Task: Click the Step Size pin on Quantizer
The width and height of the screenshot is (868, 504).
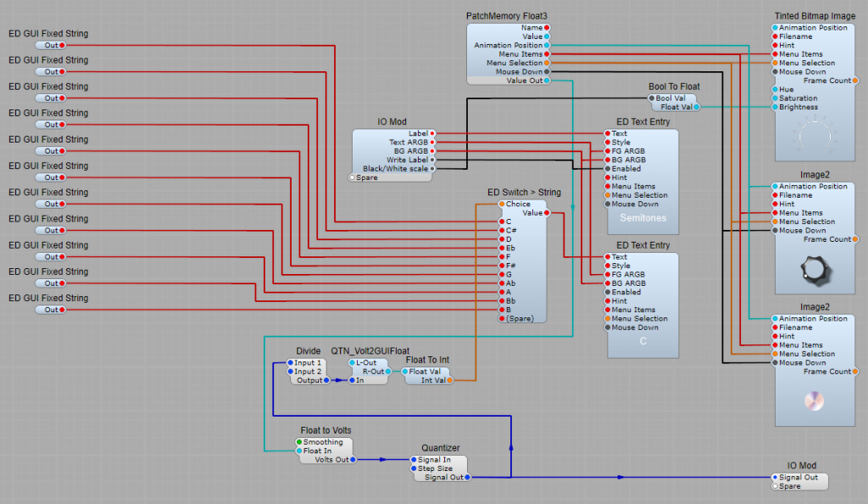Action: [x=414, y=468]
